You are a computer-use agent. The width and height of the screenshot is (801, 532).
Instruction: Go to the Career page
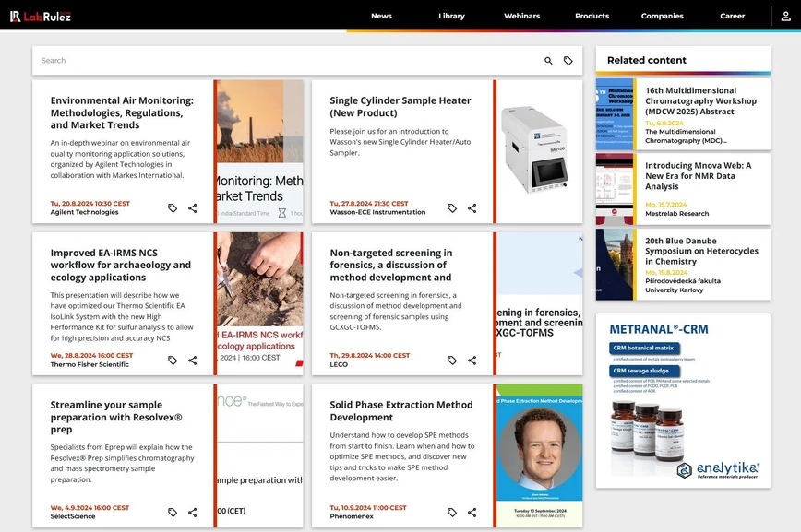pos(733,16)
